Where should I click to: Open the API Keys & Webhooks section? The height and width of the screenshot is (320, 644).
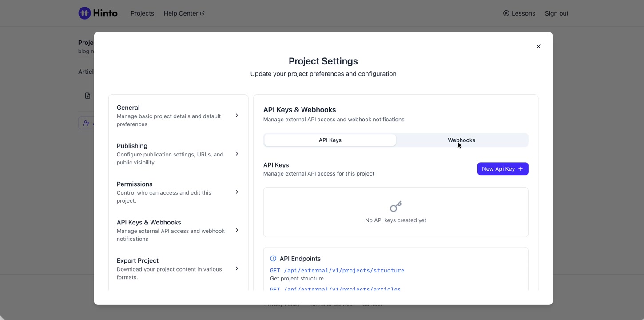(x=178, y=230)
